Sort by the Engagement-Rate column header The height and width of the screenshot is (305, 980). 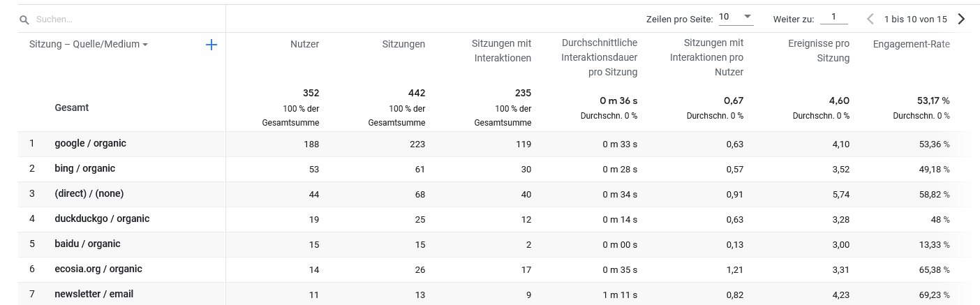tap(912, 44)
